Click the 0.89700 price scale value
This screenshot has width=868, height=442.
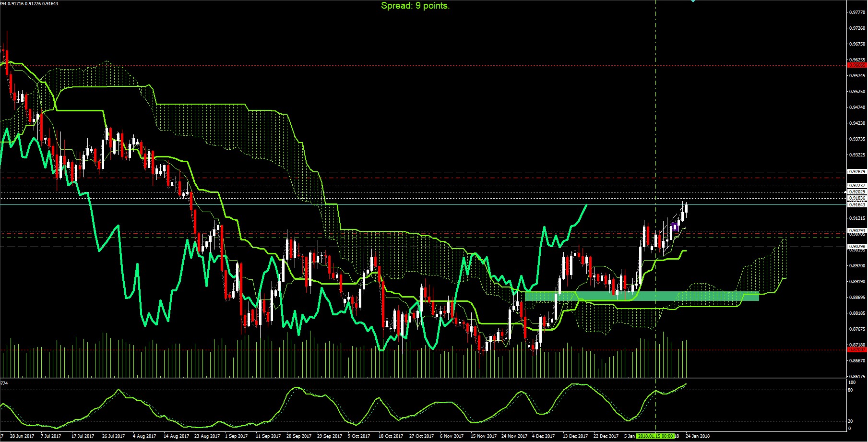(x=857, y=266)
